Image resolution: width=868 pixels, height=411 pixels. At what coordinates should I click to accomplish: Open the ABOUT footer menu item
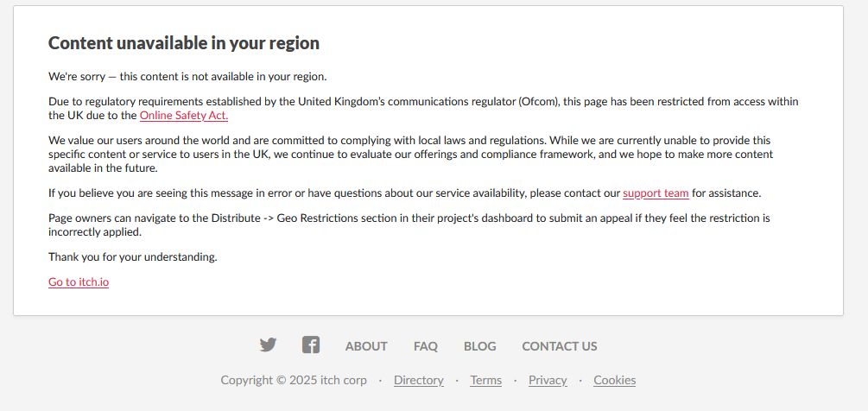(366, 346)
